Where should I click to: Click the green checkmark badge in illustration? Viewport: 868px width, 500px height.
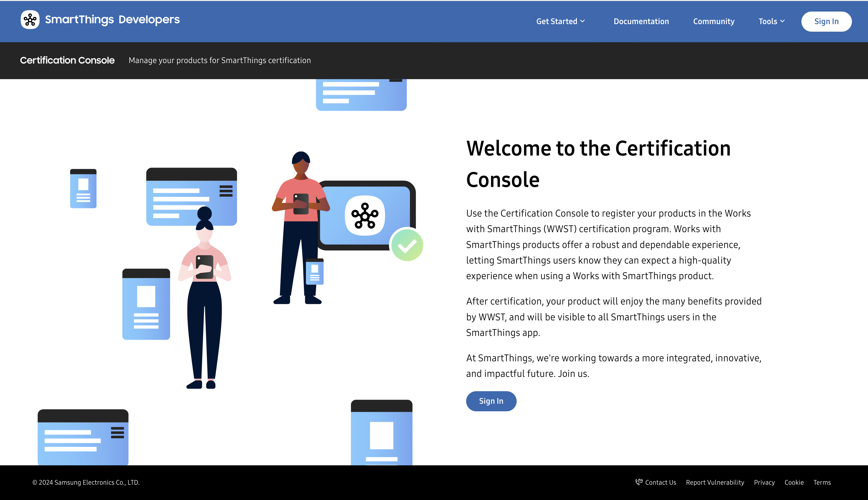point(407,245)
